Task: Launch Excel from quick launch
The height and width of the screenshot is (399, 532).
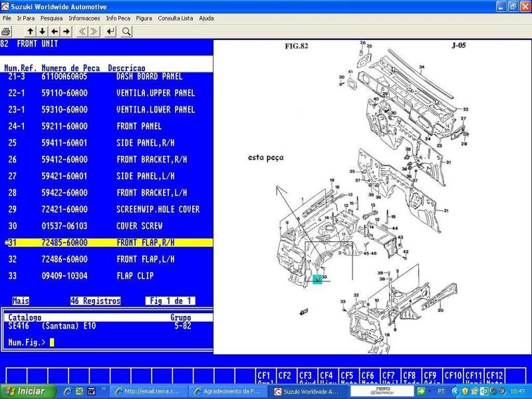Action: coord(79,392)
